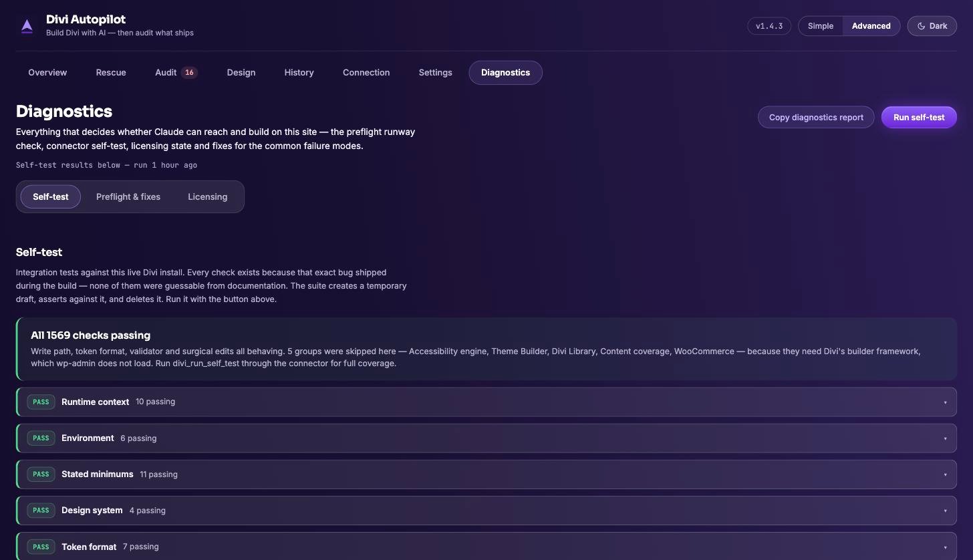Screen dimensions: 973x560
Task: Click the Environment row title
Action: tap(88, 438)
